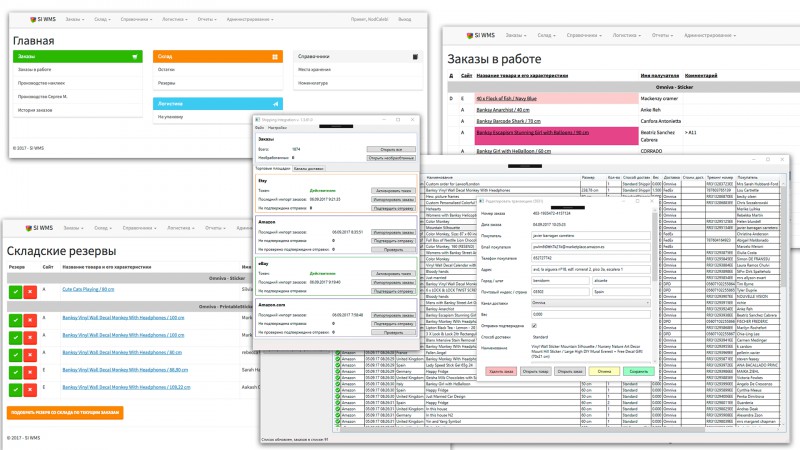The height and width of the screenshot is (450, 800).
Task: Click the cart icon in green Заказы header
Action: coord(135,57)
